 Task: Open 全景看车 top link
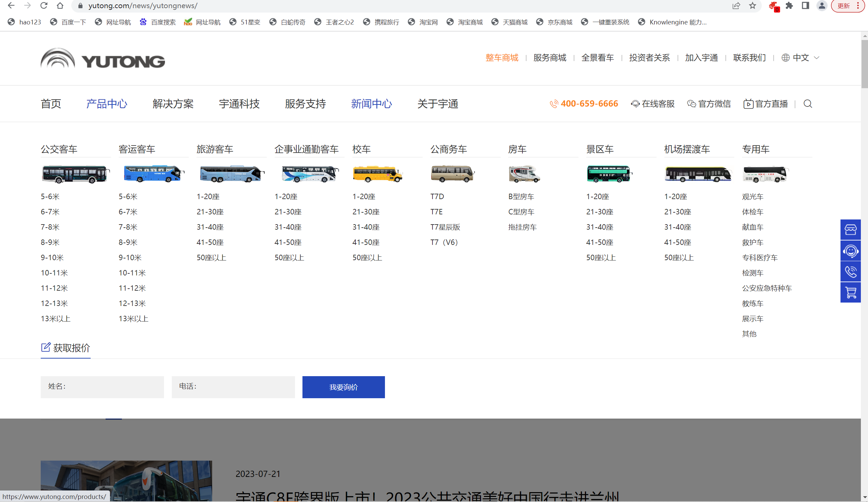click(x=597, y=57)
